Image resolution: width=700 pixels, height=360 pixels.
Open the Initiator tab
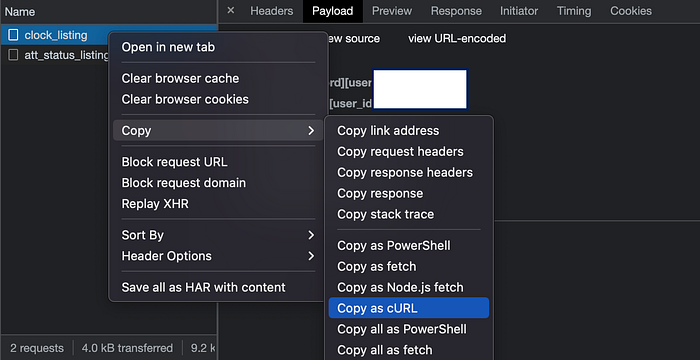[x=519, y=11]
